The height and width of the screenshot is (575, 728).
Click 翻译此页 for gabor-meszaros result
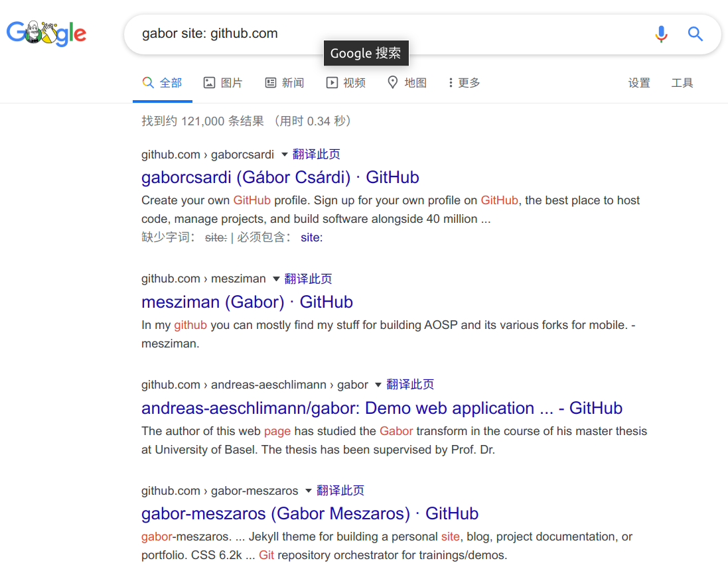pyautogui.click(x=340, y=491)
